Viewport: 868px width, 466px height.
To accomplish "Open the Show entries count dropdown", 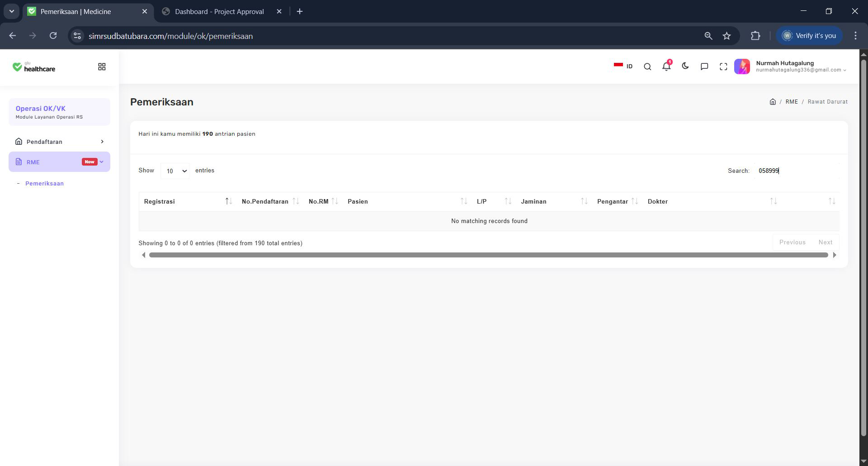I will click(175, 171).
